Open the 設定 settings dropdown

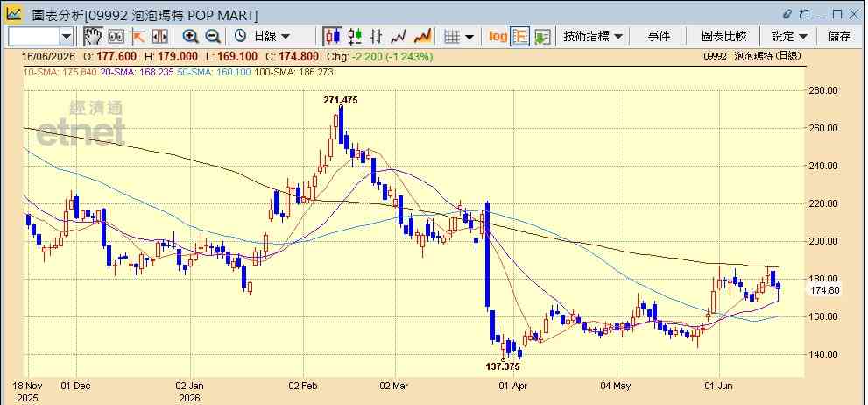(789, 37)
